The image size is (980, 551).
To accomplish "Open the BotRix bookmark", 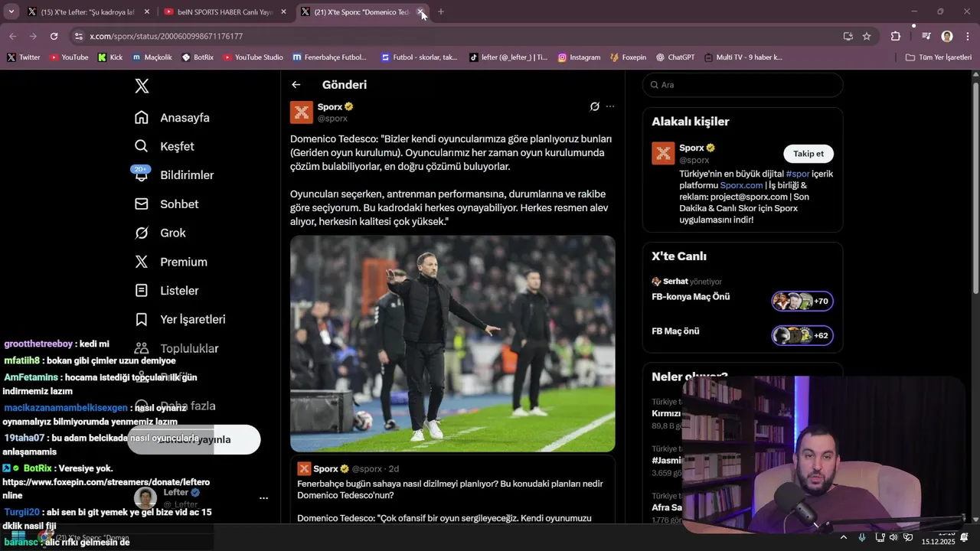I will 198,57.
